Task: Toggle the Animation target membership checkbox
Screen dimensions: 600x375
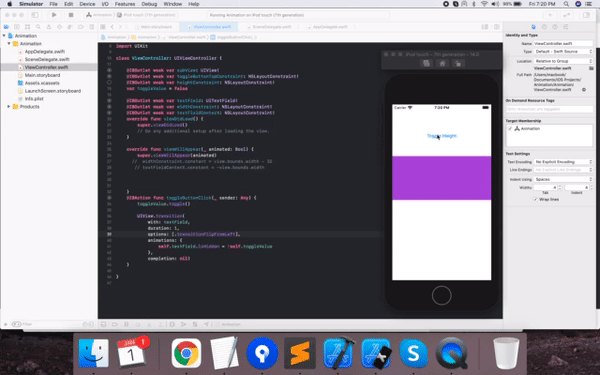Action: pos(510,129)
